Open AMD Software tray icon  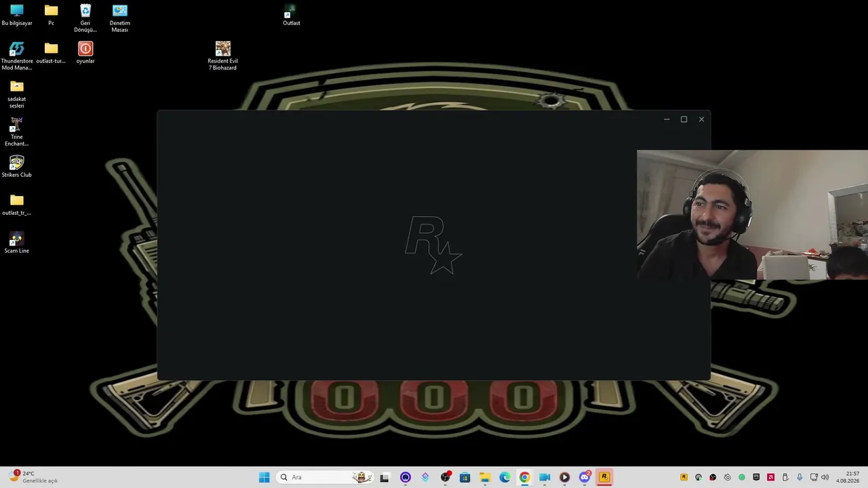tap(771, 477)
